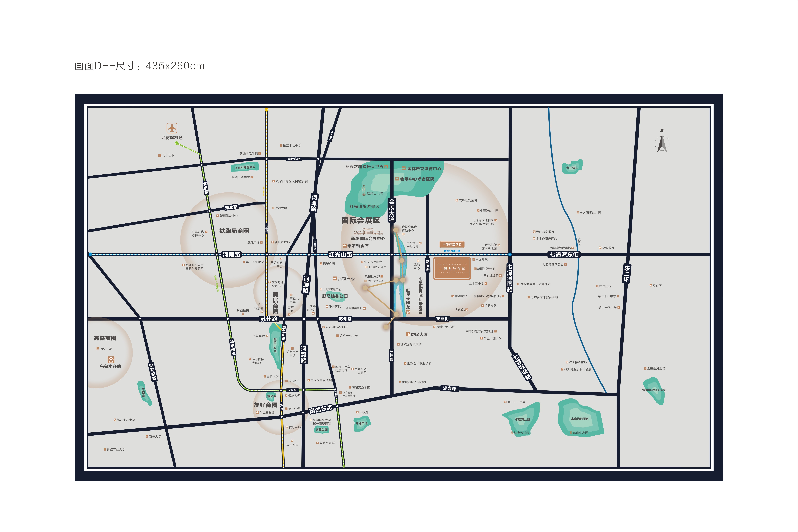
Task: Click the 老君庙 label
Action: coord(657,285)
